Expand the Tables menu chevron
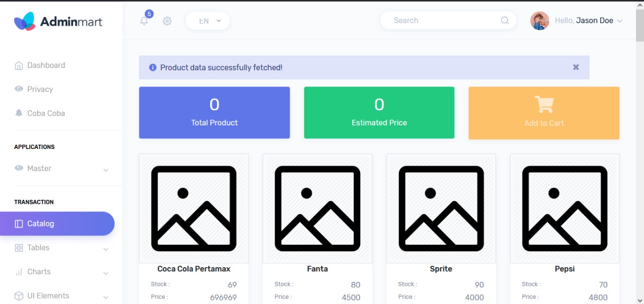The image size is (644, 304). [106, 249]
